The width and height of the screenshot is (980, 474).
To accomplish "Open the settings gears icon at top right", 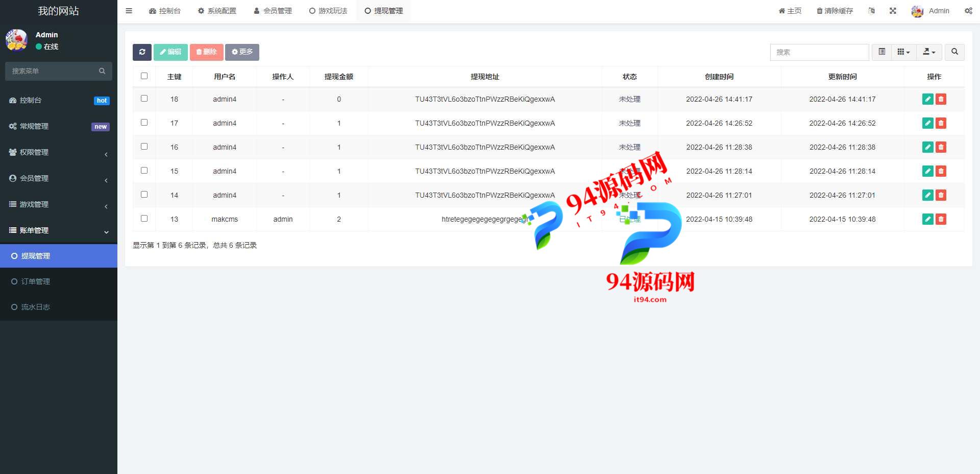I will pos(968,11).
